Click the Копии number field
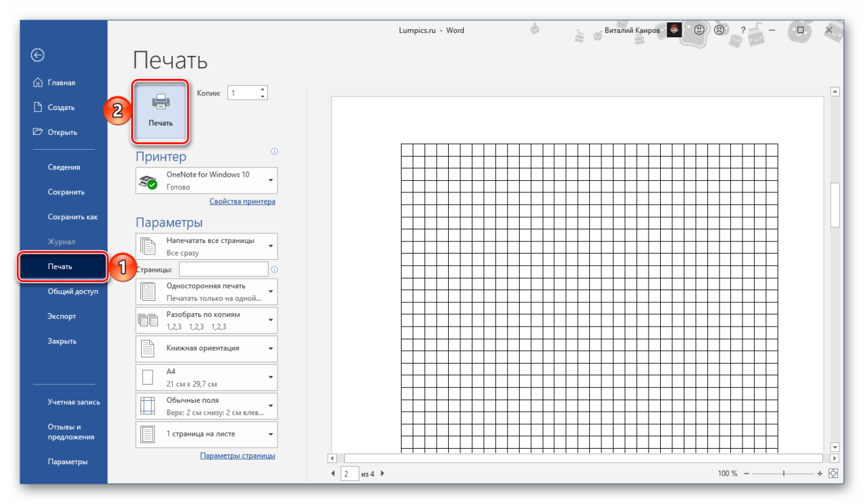Viewport: 864px width, 504px height. 242,93
